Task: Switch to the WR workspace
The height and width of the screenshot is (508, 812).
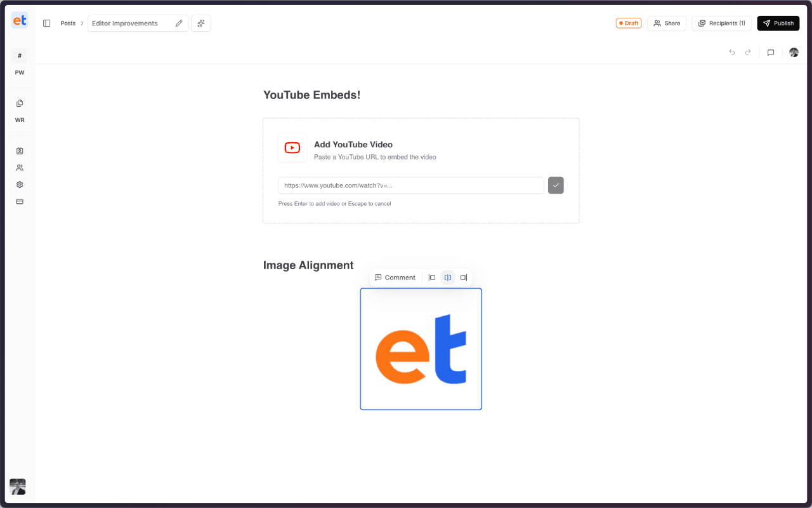Action: click(19, 111)
